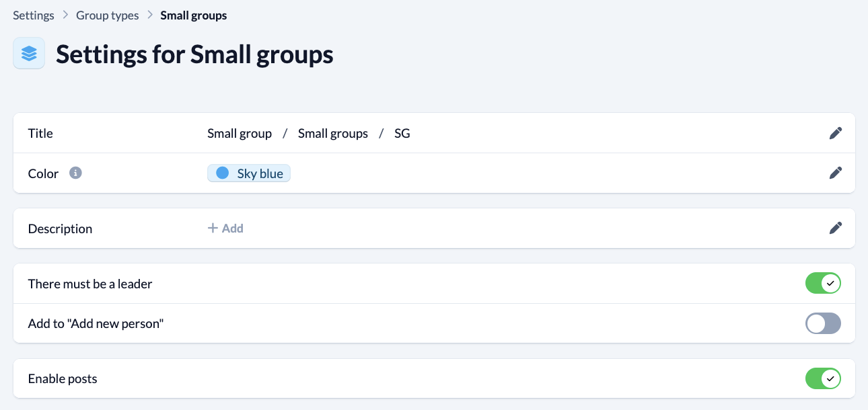Click the breadcrumb chevron after Settings
The height and width of the screenshot is (410, 868).
click(65, 15)
